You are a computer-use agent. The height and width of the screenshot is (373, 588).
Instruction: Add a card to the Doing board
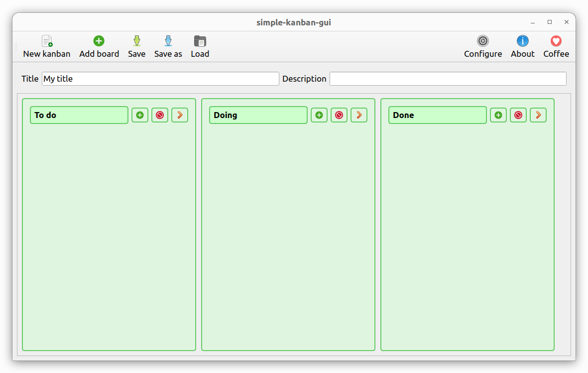319,115
